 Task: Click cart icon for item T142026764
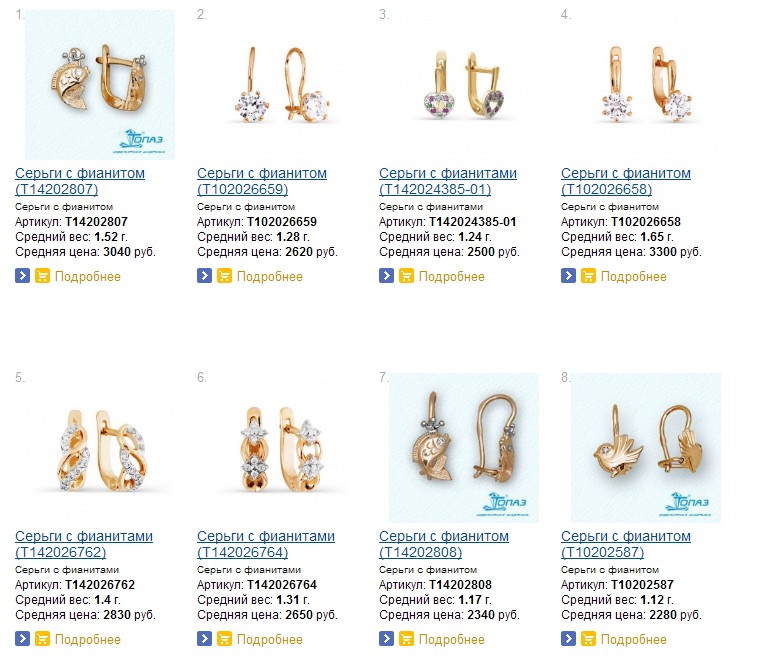pyautogui.click(x=225, y=638)
